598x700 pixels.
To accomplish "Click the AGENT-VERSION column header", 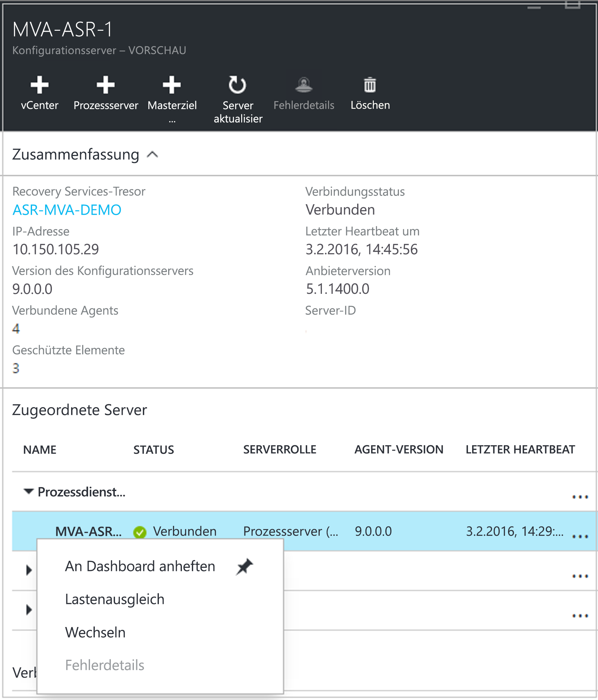I will (398, 450).
